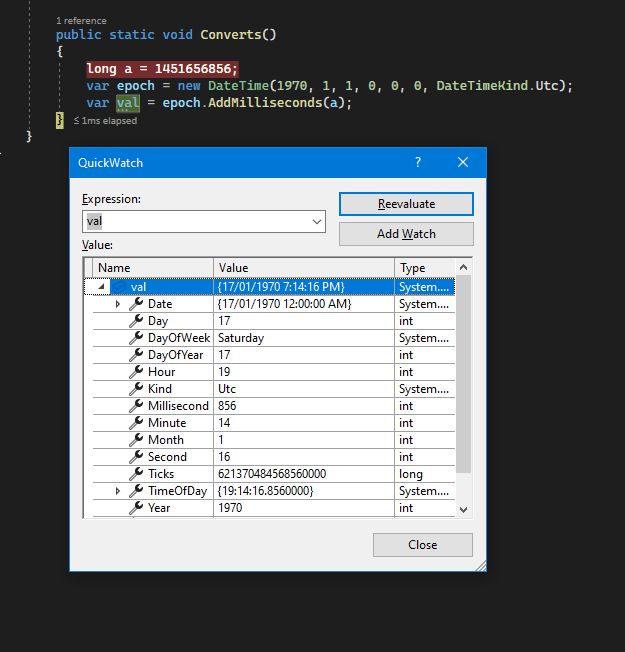Expand the Date property node
625x652 pixels.
coord(118,304)
